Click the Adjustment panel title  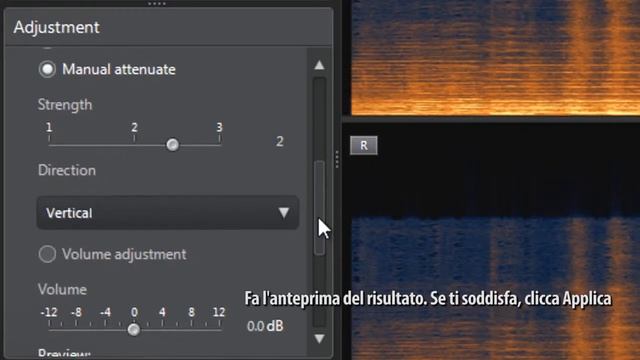56,27
